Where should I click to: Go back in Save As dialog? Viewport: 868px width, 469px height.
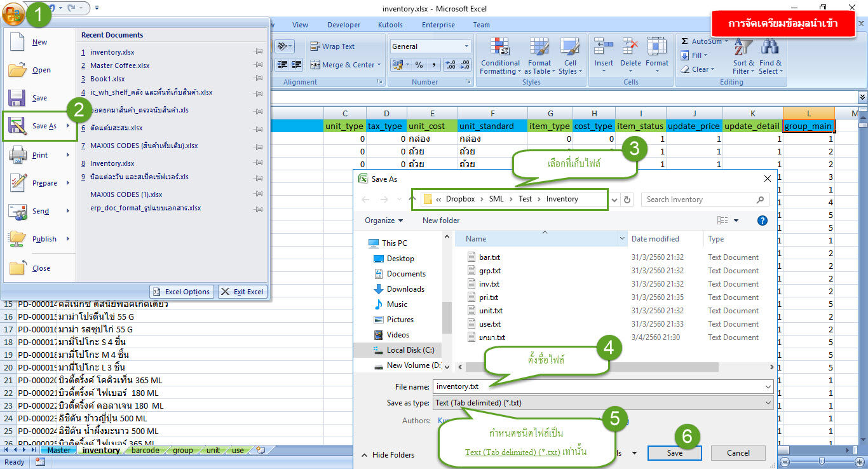coord(365,200)
